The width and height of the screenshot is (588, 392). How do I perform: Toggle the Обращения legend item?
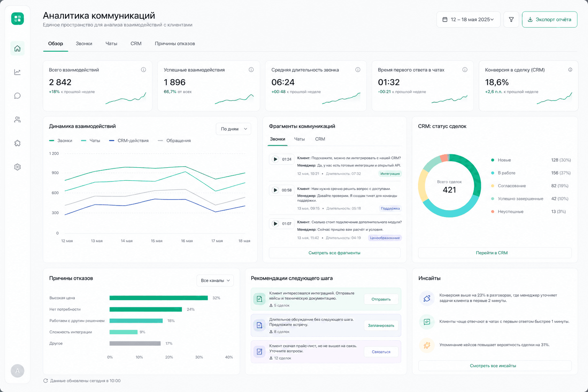[x=174, y=140]
